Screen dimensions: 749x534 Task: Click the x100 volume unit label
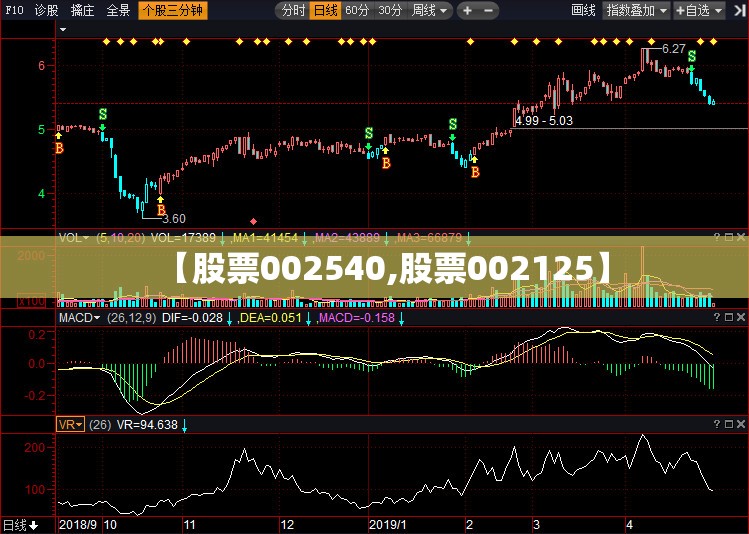tap(32, 301)
